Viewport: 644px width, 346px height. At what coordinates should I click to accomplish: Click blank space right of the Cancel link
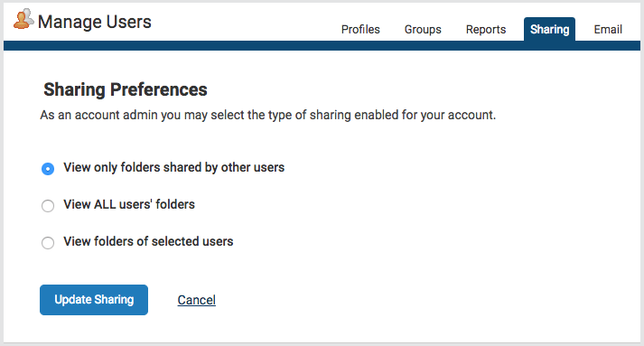pyautogui.click(x=411, y=300)
